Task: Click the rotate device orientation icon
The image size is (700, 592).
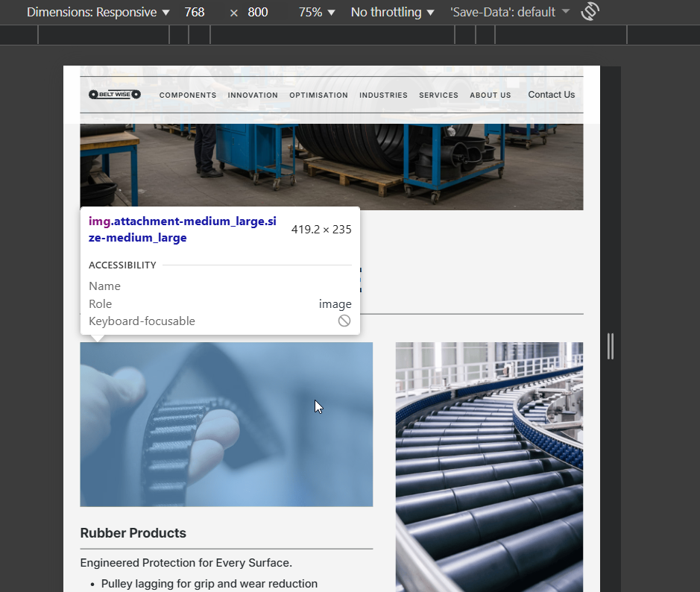Action: pyautogui.click(x=590, y=12)
